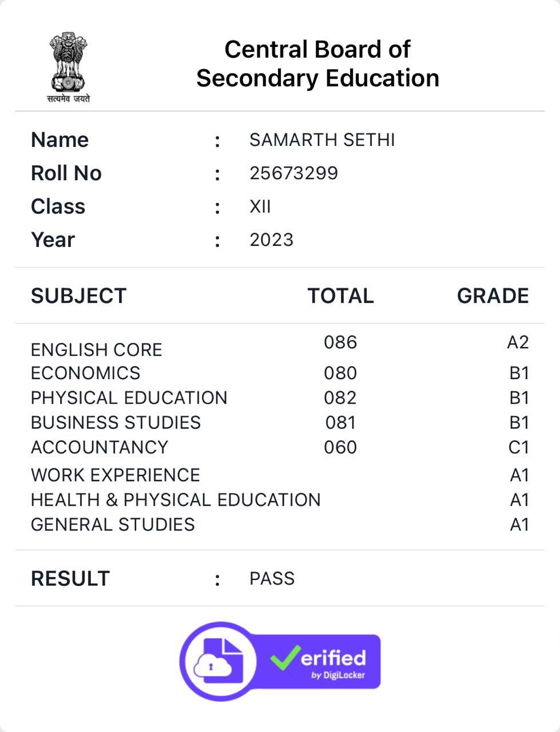Image resolution: width=560 pixels, height=732 pixels.
Task: Select the ENGLISH CORE subject row
Action: (280, 346)
